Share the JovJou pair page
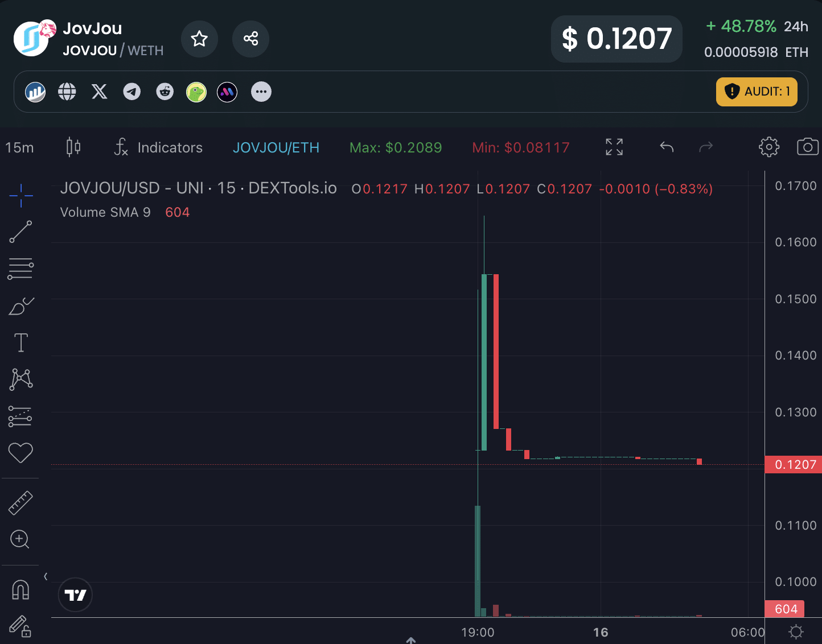 pos(250,39)
